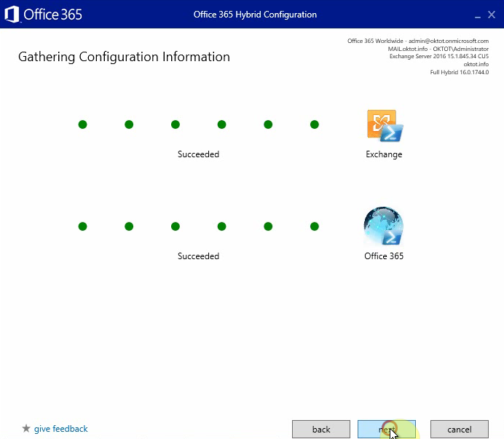Click the Office 365 Hybrid Configuration title
This screenshot has height=439, width=504.
255,15
